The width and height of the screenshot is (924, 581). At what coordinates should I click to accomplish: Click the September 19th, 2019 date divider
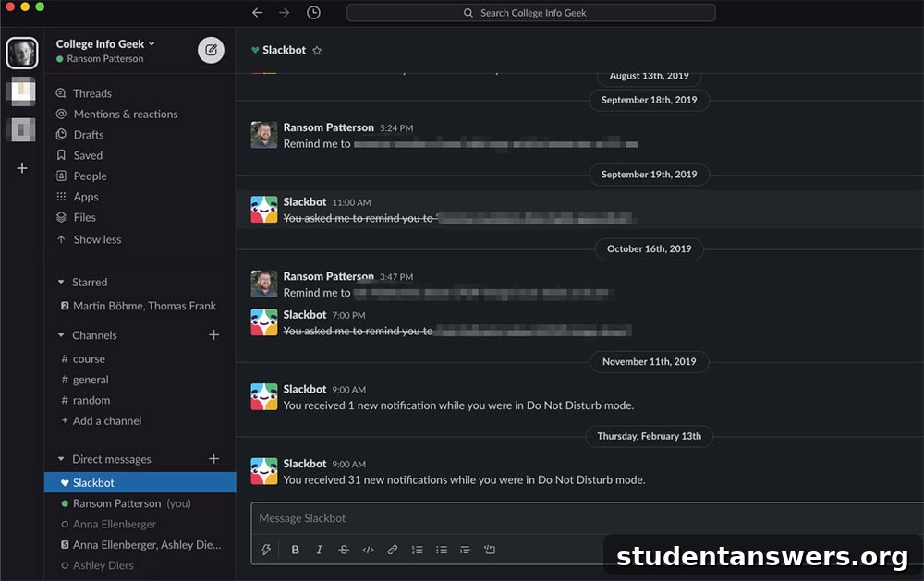pyautogui.click(x=649, y=175)
